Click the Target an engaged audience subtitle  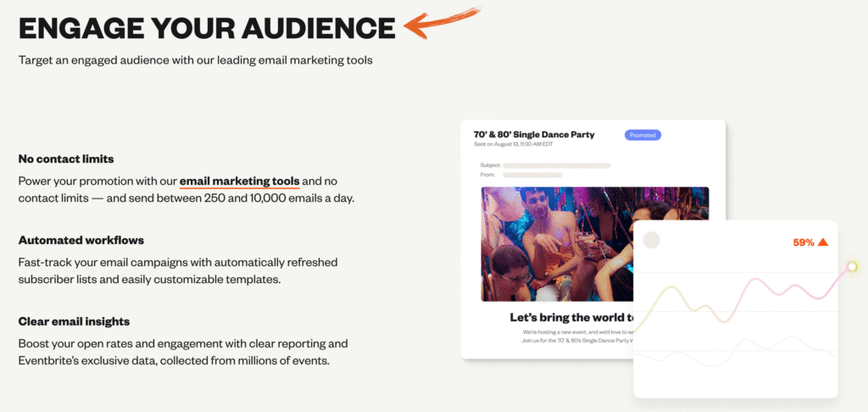point(196,60)
